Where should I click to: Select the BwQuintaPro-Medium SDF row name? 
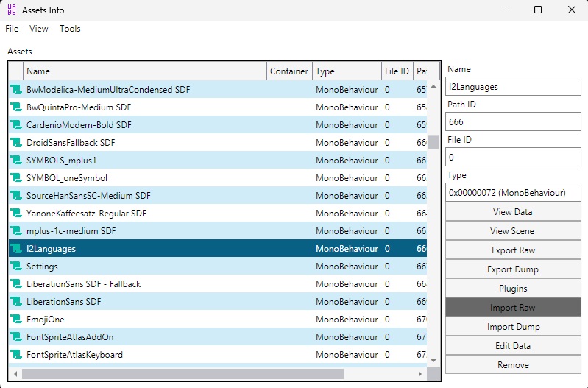[79, 107]
